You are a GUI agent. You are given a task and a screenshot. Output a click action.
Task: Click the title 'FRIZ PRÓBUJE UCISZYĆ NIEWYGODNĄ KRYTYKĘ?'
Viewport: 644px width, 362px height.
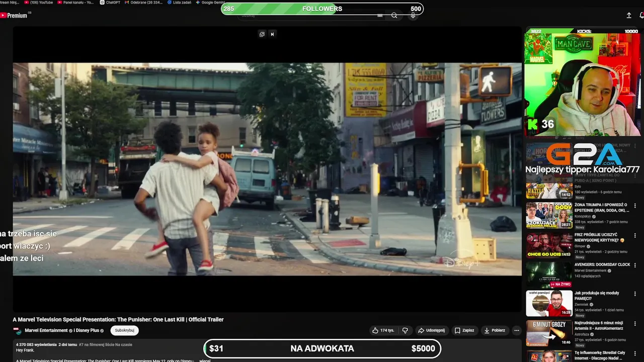pos(599,237)
